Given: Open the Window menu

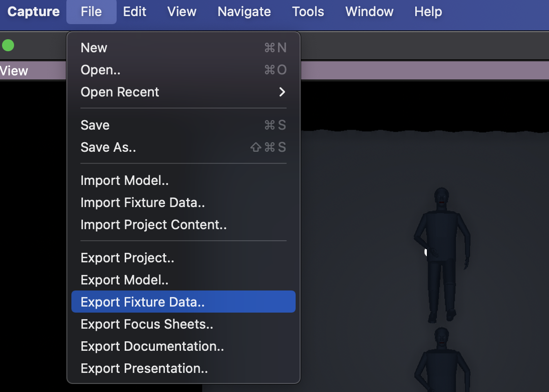Looking at the screenshot, I should 369,12.
